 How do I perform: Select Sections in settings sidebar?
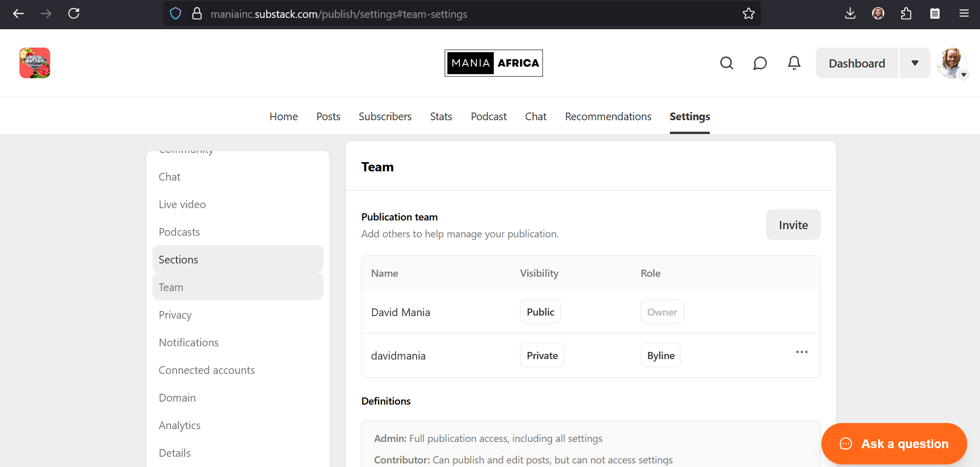[238, 259]
